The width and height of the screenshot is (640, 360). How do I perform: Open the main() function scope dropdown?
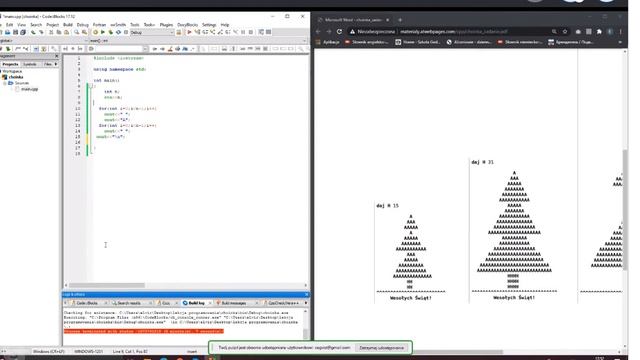pos(198,41)
